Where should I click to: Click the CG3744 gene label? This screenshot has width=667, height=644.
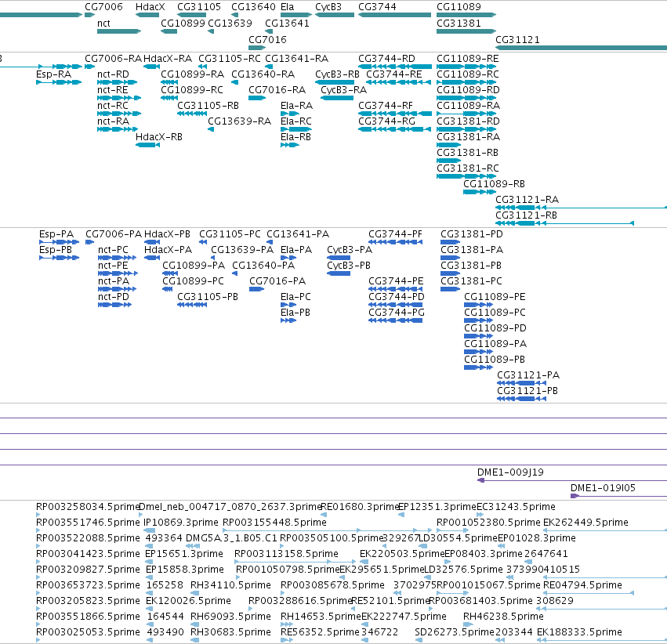tap(377, 7)
